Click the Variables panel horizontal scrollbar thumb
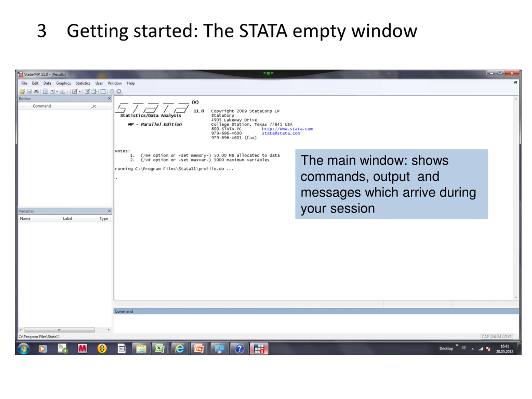532x399 pixels. click(59, 330)
